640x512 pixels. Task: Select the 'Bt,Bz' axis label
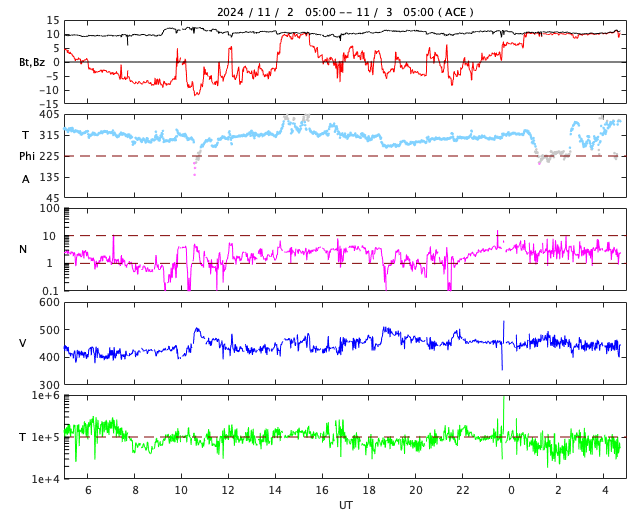click(x=32, y=62)
